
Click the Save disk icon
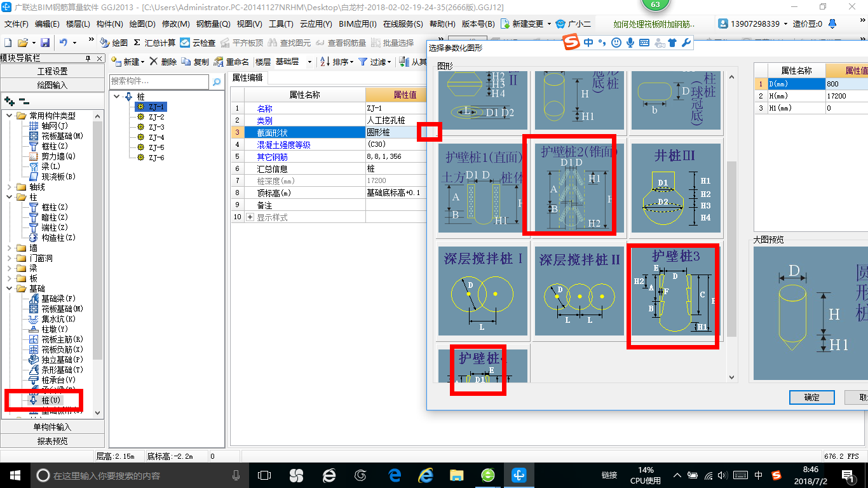point(45,43)
